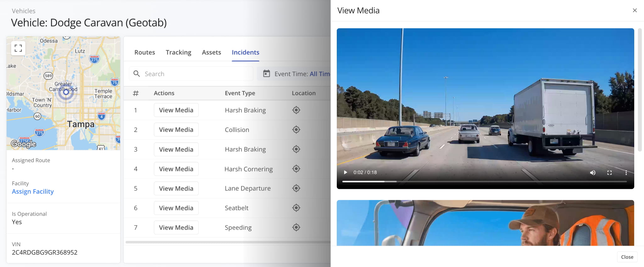The width and height of the screenshot is (644, 267).
Task: Close the View Media panel with X
Action: [x=635, y=10]
